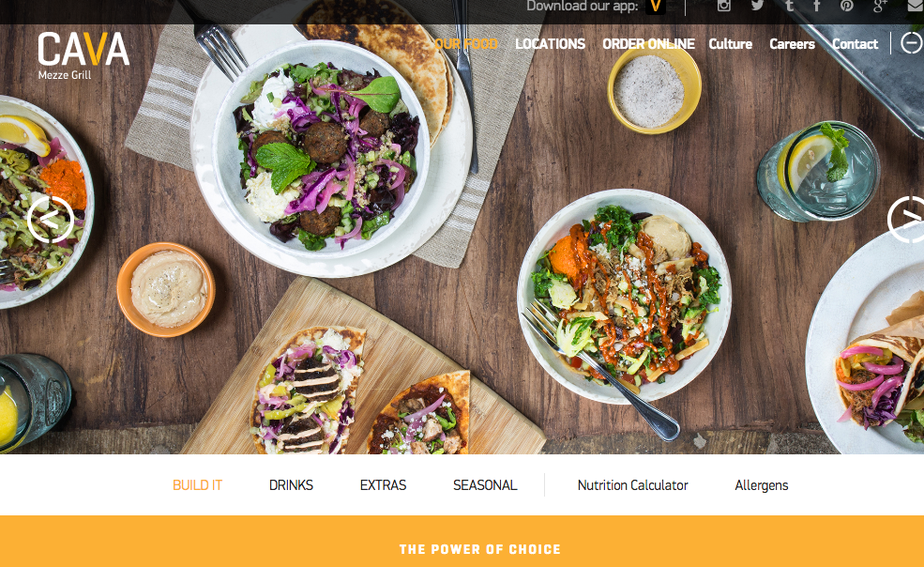Show previous slide with left arrow
The height and width of the screenshot is (567, 924).
50,220
